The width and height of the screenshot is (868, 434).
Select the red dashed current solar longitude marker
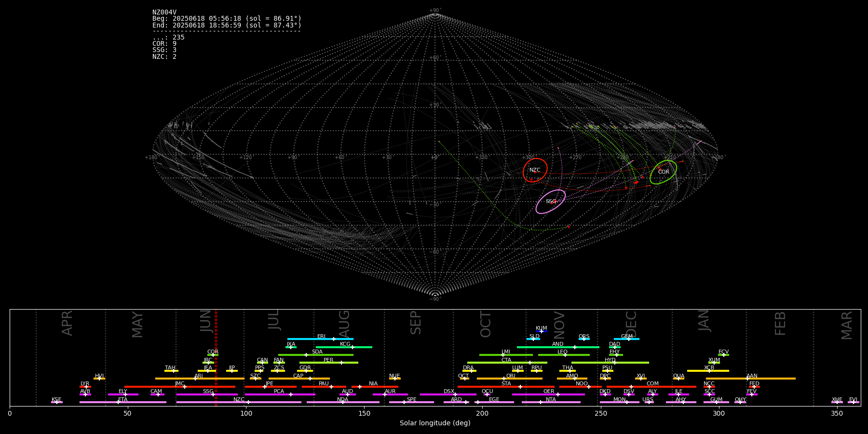(x=216, y=357)
